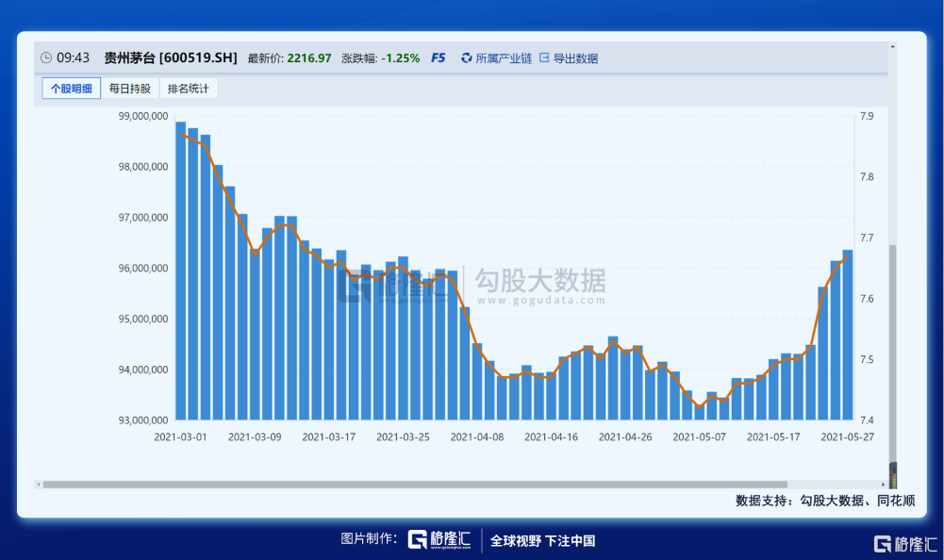Click the 导出数据 export link
The image size is (944, 560).
click(x=575, y=58)
